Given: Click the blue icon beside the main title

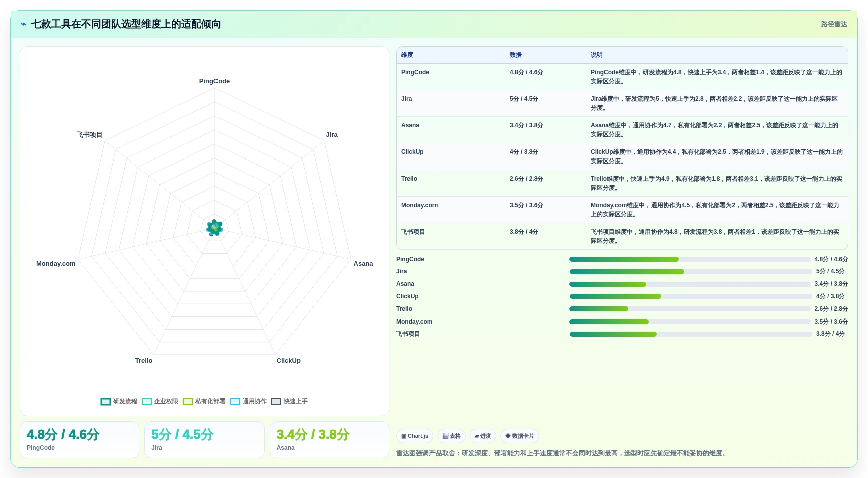Looking at the screenshot, I should [24, 24].
